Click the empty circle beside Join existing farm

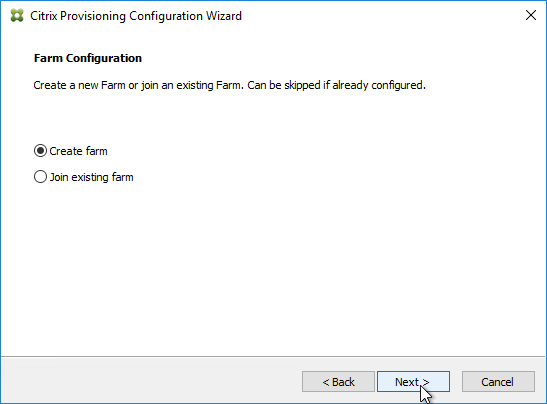click(x=40, y=177)
